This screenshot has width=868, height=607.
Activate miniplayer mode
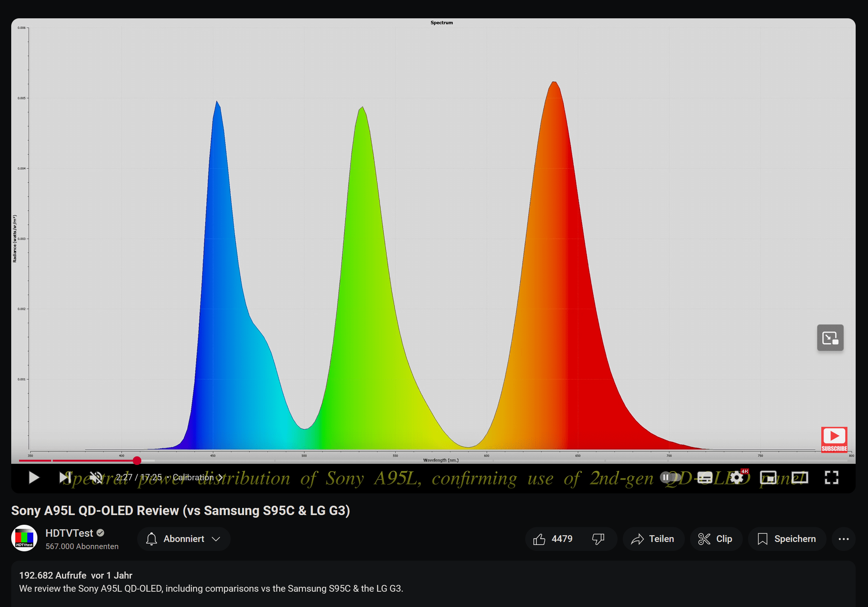tap(768, 477)
